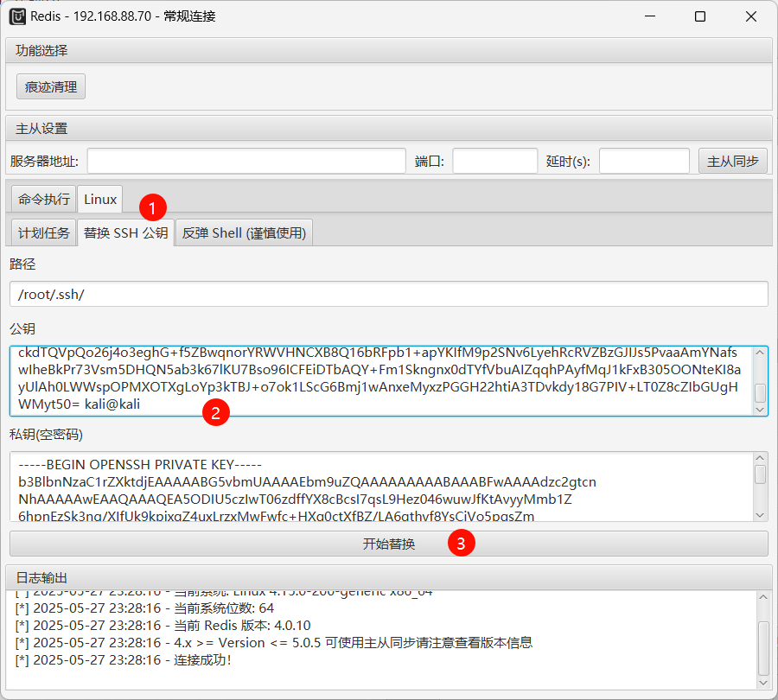The width and height of the screenshot is (778, 700).
Task: Open the 计划任务 sub-tab
Action: click(x=44, y=232)
